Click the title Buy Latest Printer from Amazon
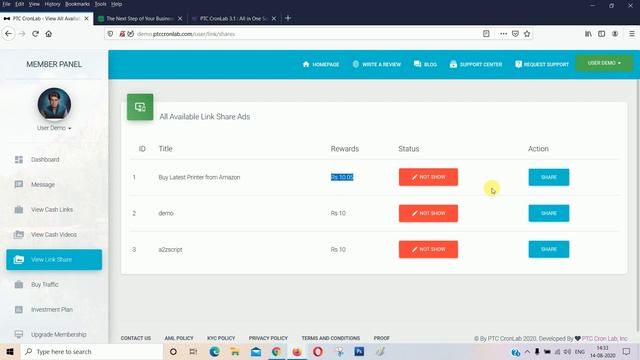This screenshot has height=360, width=640. tap(199, 177)
